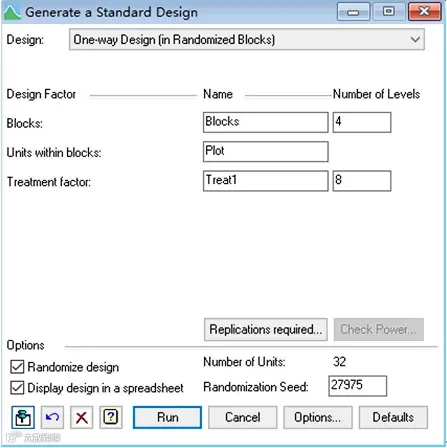Maximize the dialog window

pyautogui.click(x=389, y=12)
